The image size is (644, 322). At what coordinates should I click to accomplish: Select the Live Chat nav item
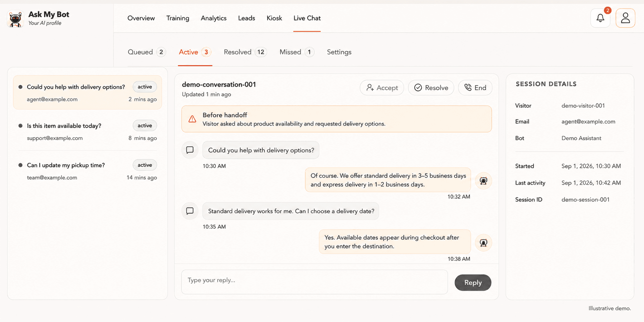(x=307, y=18)
